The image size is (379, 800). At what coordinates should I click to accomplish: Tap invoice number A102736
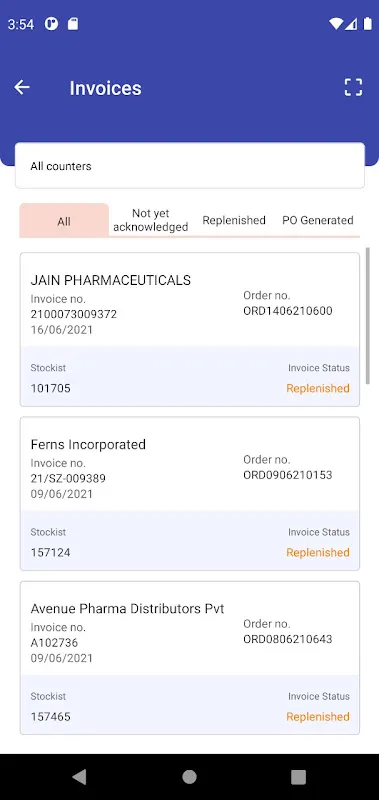point(54,643)
